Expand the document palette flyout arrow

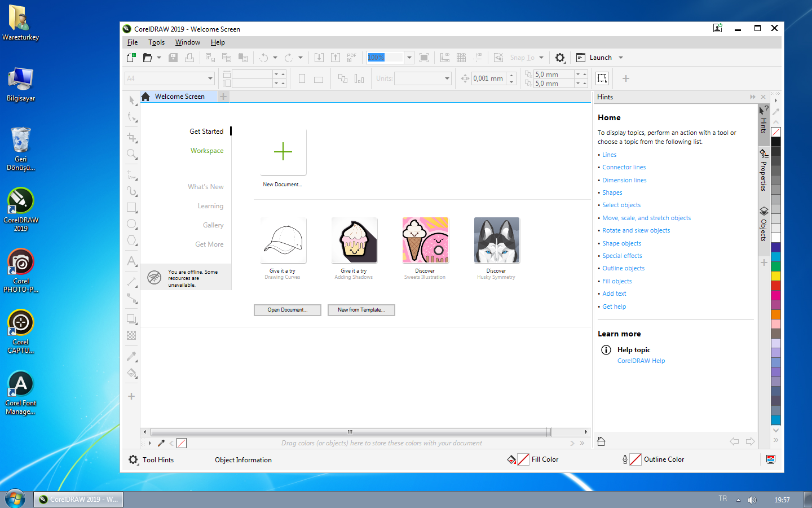(150, 443)
